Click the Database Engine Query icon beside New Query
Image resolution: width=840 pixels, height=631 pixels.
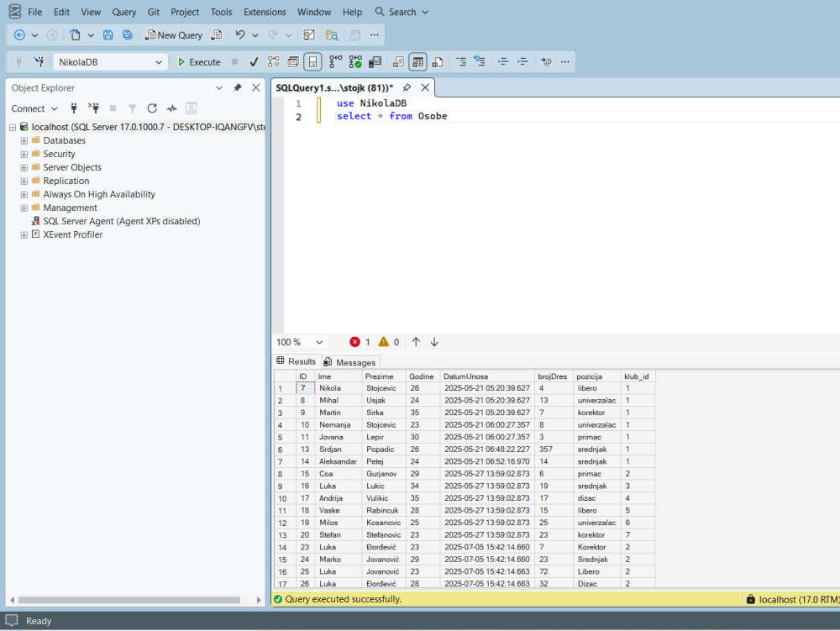[217, 35]
